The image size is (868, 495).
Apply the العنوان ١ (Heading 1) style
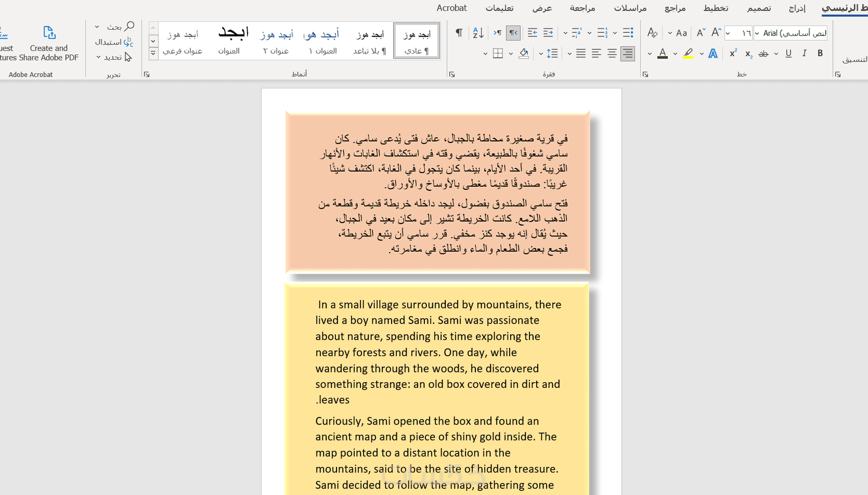tap(323, 41)
